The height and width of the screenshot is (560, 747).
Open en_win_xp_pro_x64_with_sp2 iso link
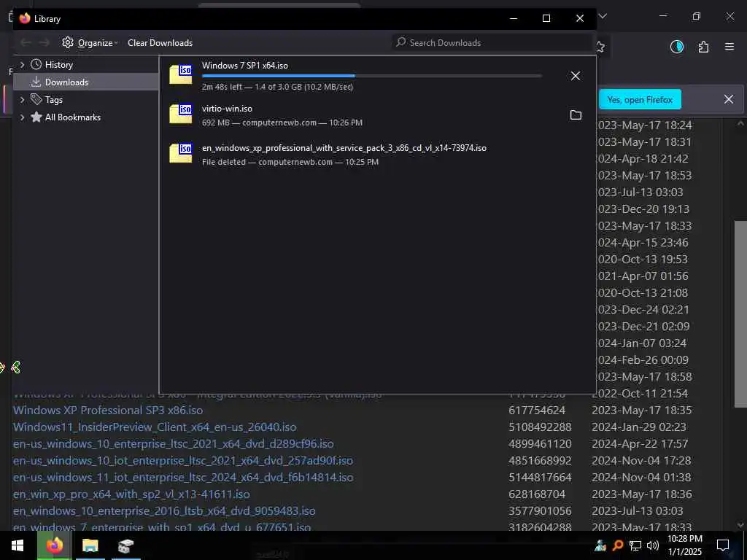point(131,494)
